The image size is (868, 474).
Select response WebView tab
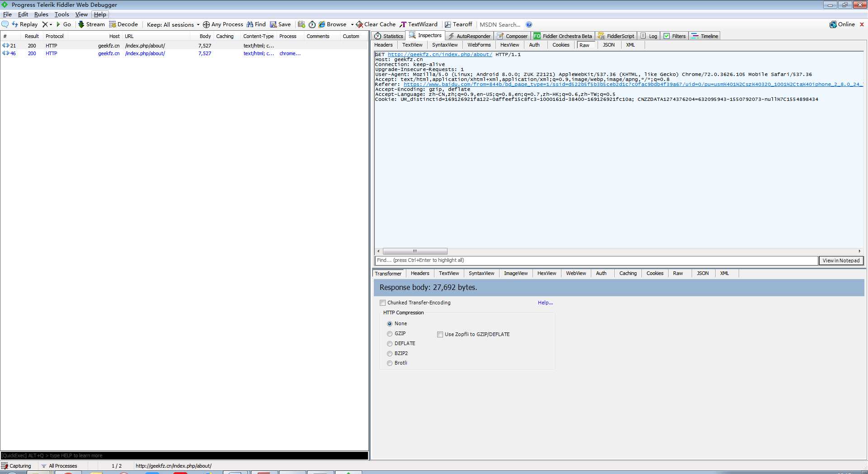tap(576, 273)
